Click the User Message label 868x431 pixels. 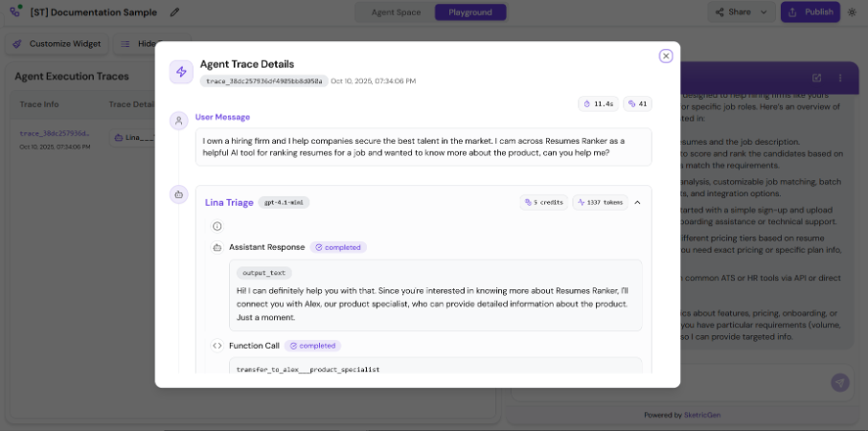tap(222, 117)
